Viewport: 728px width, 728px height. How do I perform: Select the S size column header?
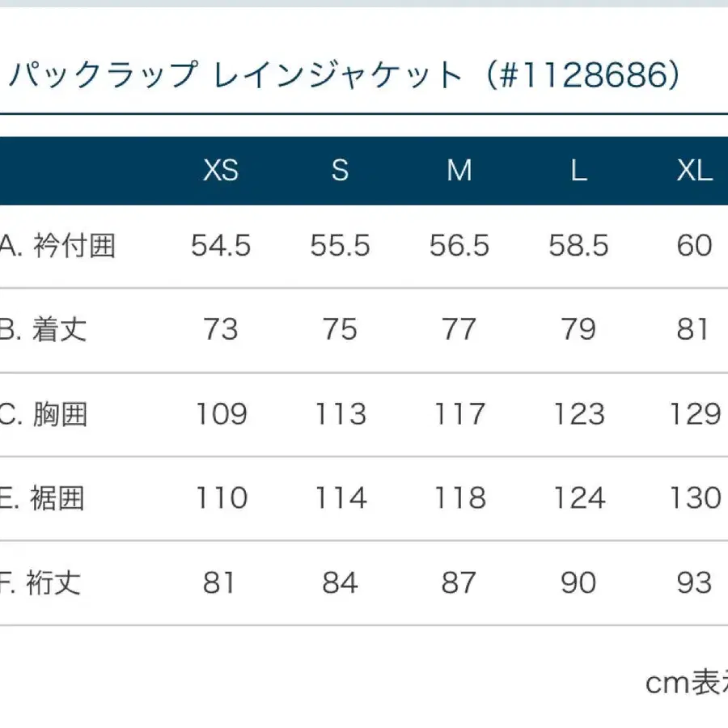(340, 171)
